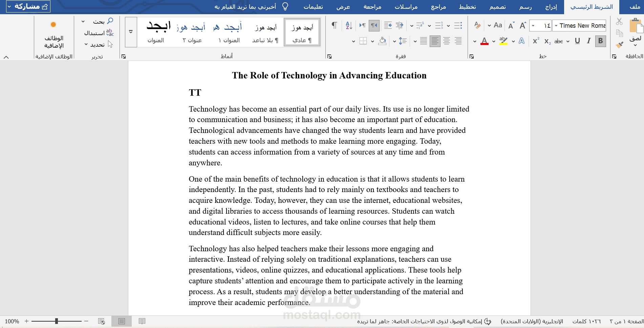
Task: Apply Heading 1 (العنوان ١) style
Action: point(229,32)
